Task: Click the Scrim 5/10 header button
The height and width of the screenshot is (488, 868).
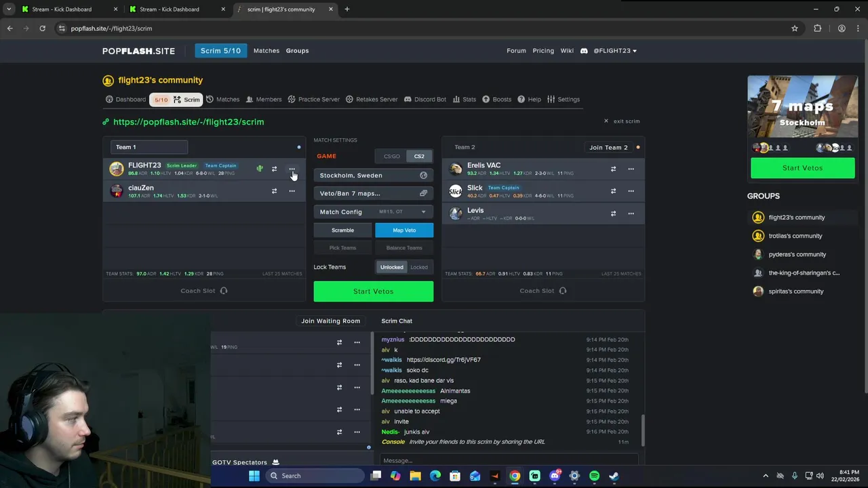Action: pos(220,51)
